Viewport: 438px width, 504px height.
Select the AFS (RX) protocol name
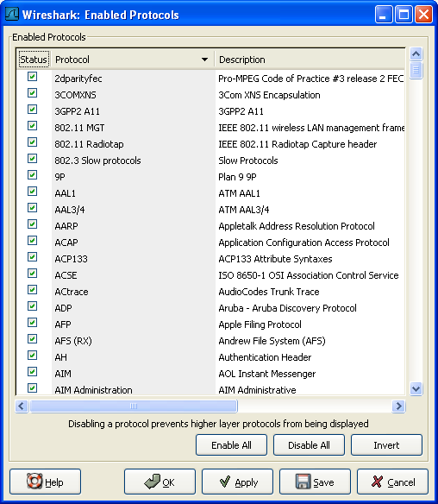tap(73, 341)
